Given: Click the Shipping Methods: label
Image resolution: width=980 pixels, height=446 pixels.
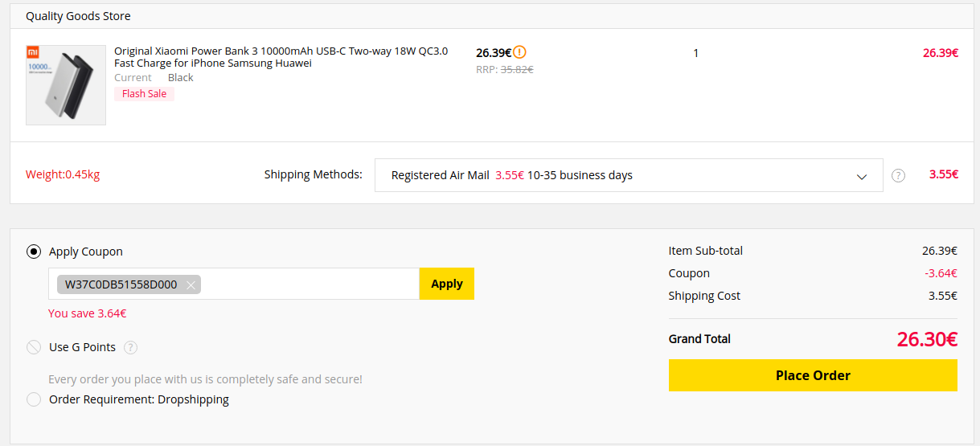Looking at the screenshot, I should click(314, 174).
